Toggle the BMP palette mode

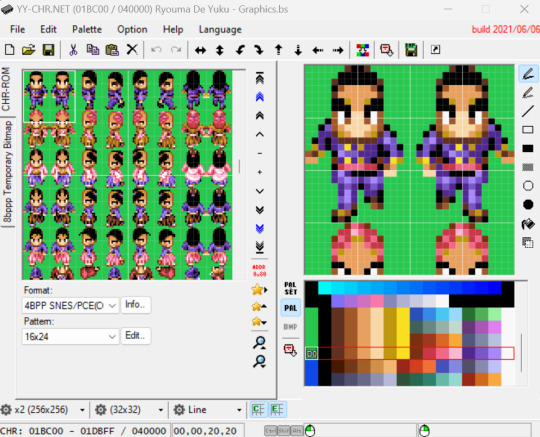coord(290,327)
